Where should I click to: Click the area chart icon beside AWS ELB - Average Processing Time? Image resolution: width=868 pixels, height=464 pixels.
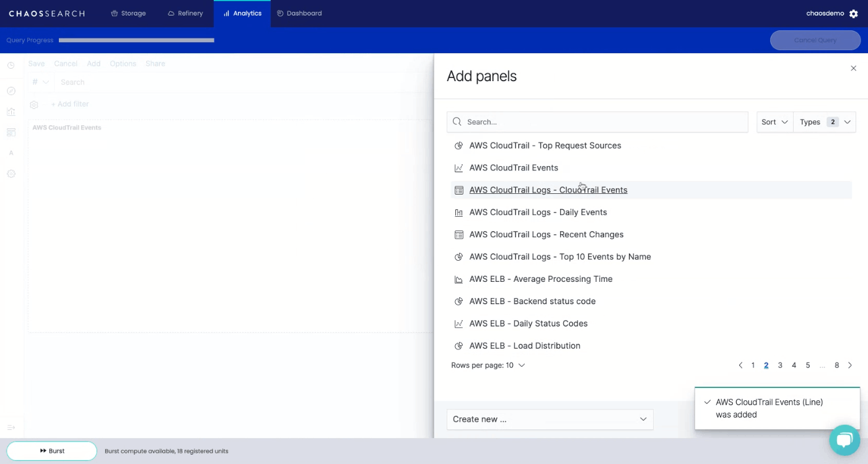(459, 279)
